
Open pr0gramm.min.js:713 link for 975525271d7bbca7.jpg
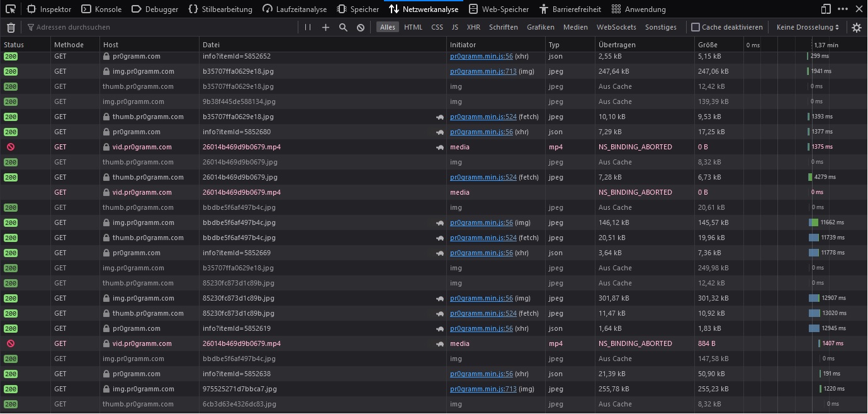click(483, 389)
